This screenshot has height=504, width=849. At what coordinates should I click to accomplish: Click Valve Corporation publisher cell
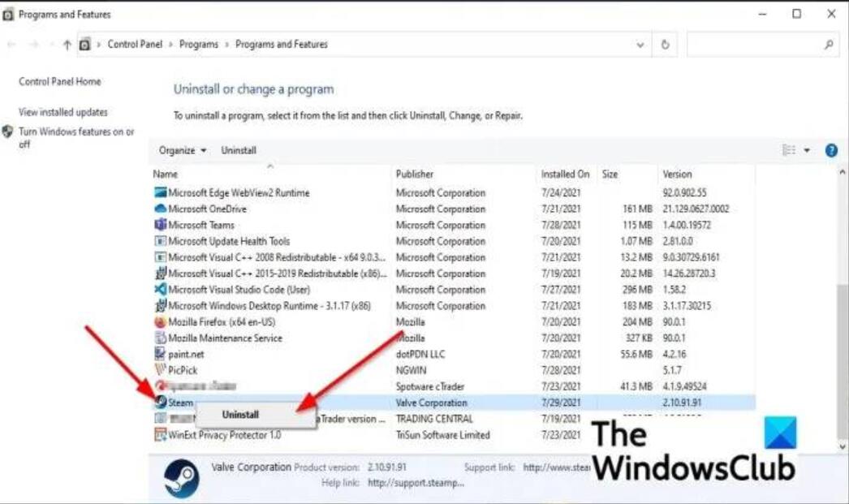[x=432, y=403]
